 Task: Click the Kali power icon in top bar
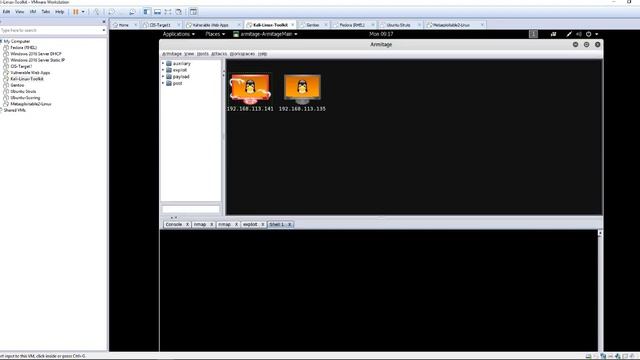pos(589,34)
